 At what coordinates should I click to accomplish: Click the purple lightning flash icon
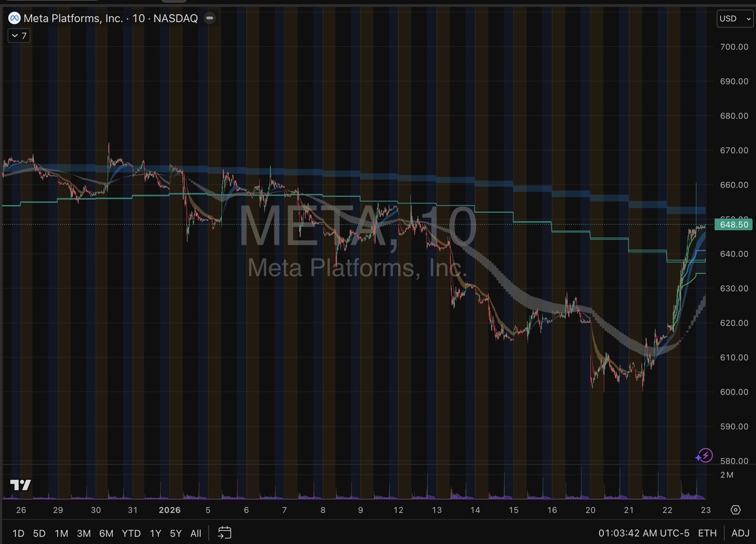704,455
